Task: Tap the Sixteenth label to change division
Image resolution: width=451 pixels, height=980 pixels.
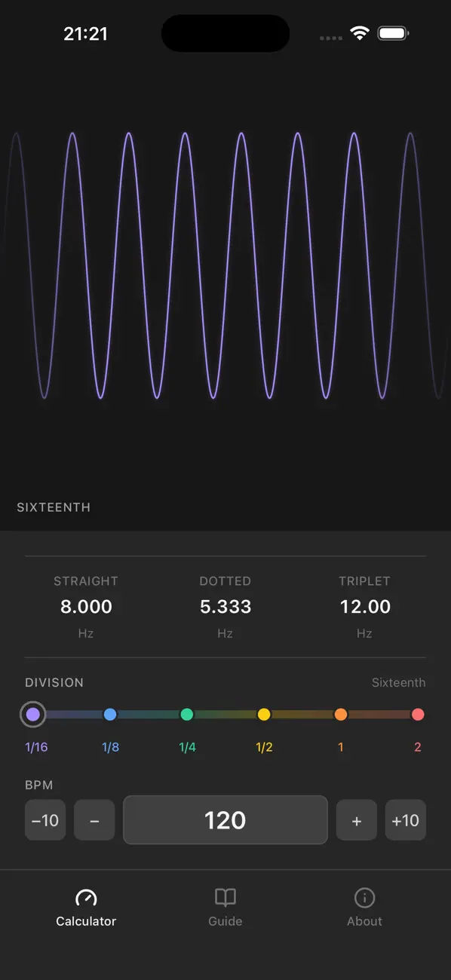Action: tap(399, 682)
